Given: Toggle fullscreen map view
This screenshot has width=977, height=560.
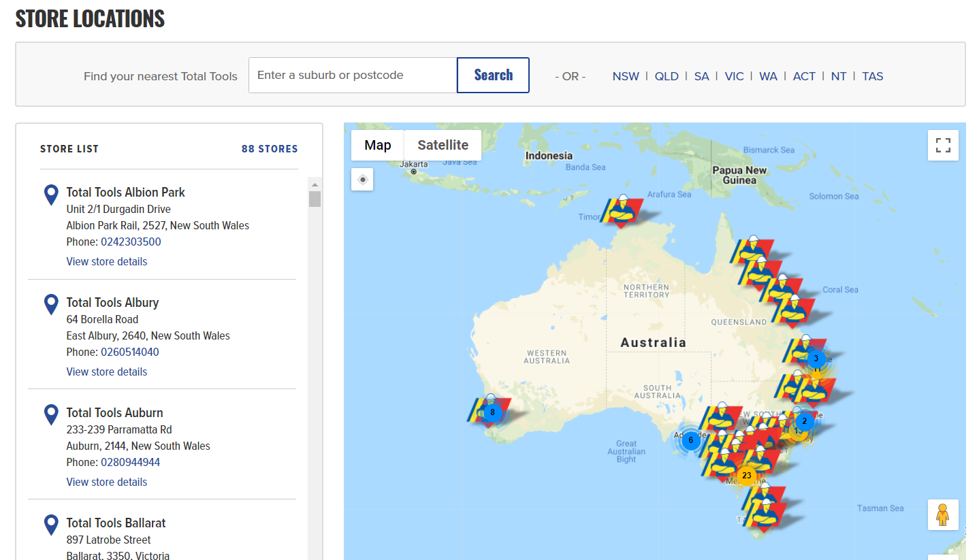Looking at the screenshot, I should pos(943,145).
